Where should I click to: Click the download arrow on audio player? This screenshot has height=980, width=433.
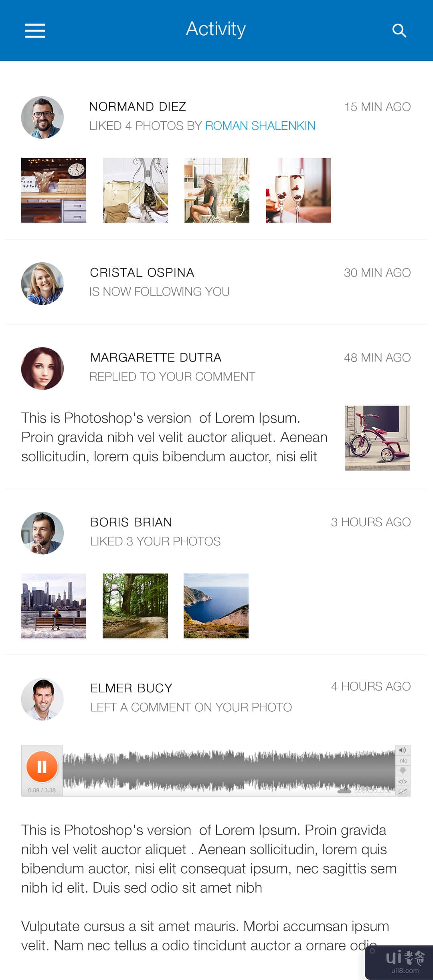403,771
